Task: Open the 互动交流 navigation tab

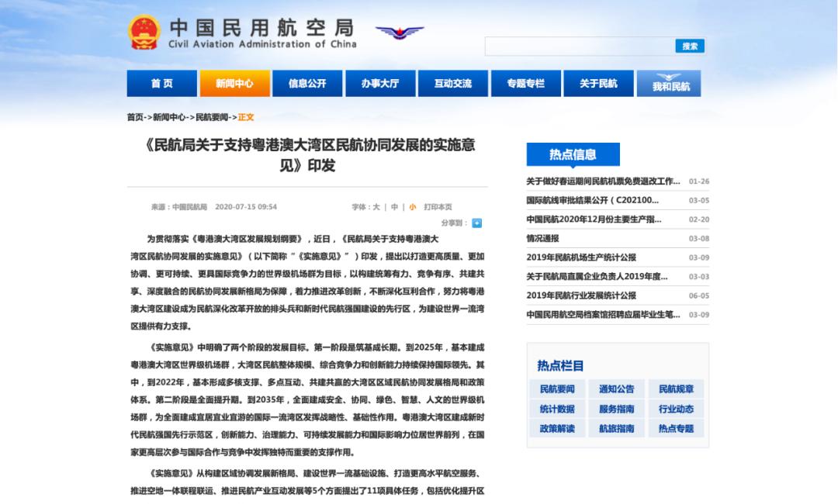Action: tap(453, 84)
